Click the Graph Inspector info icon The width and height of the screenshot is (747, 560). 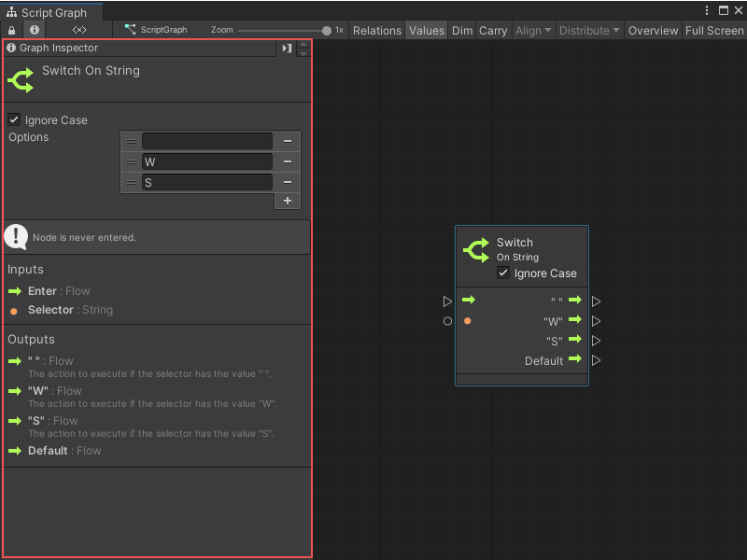pyautogui.click(x=9, y=49)
